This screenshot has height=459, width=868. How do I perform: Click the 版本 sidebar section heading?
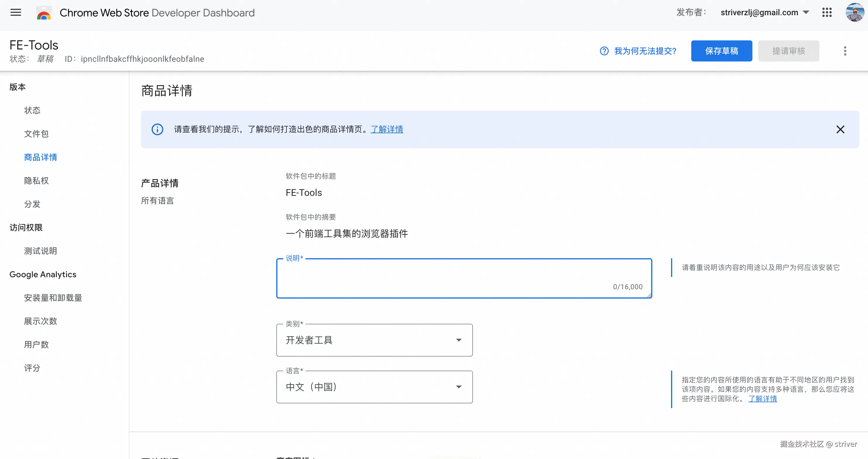(x=18, y=87)
